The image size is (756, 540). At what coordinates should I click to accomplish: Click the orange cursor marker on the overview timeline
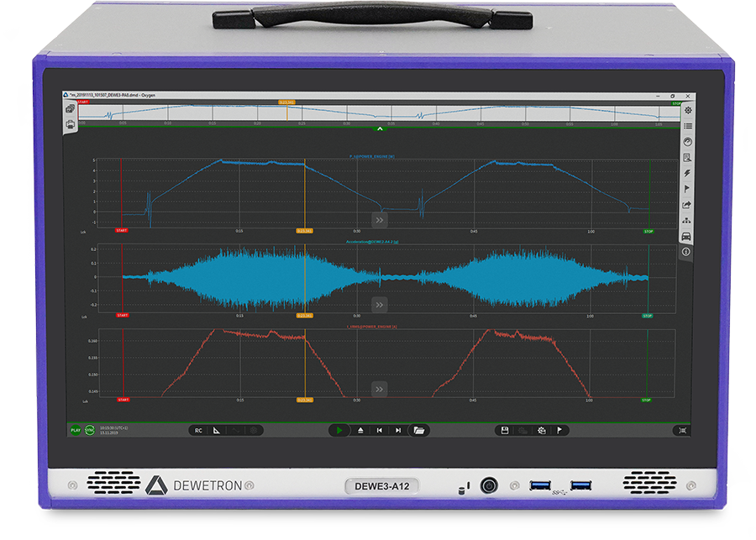[x=286, y=102]
